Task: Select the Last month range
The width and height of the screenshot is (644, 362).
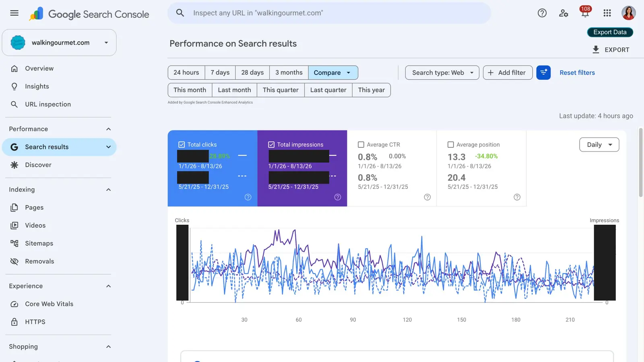Action: click(x=234, y=90)
